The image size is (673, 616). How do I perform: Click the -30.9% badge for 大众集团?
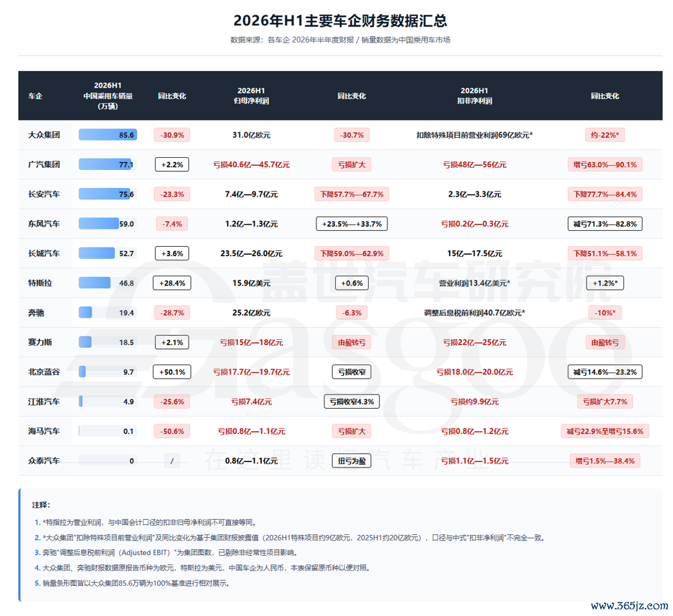tap(172, 134)
